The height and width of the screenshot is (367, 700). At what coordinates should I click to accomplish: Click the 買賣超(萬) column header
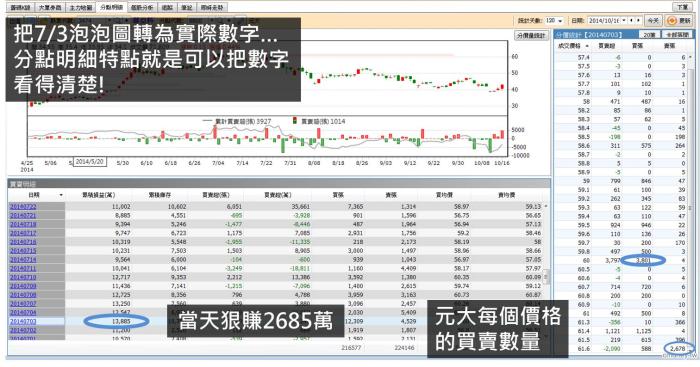[x=278, y=195]
